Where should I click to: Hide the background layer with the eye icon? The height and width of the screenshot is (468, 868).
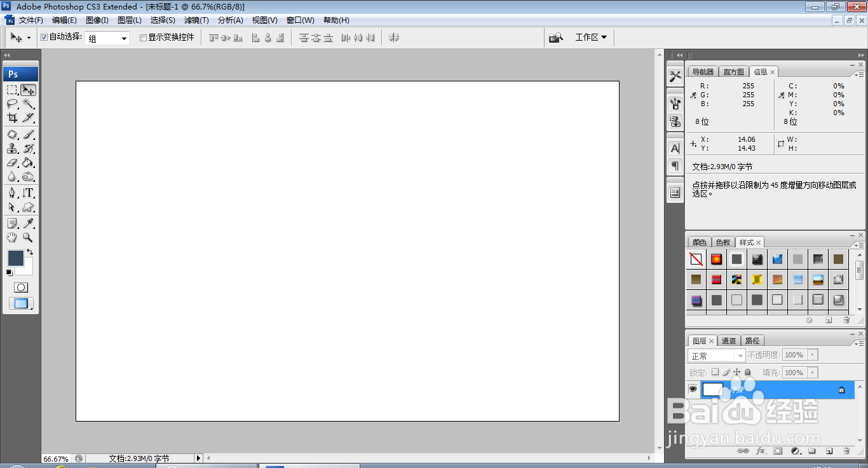click(693, 389)
